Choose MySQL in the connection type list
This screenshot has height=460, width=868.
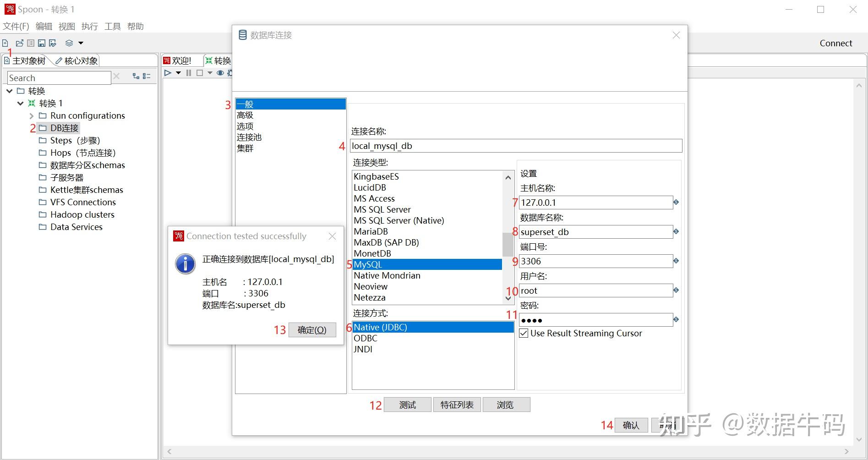(x=427, y=264)
